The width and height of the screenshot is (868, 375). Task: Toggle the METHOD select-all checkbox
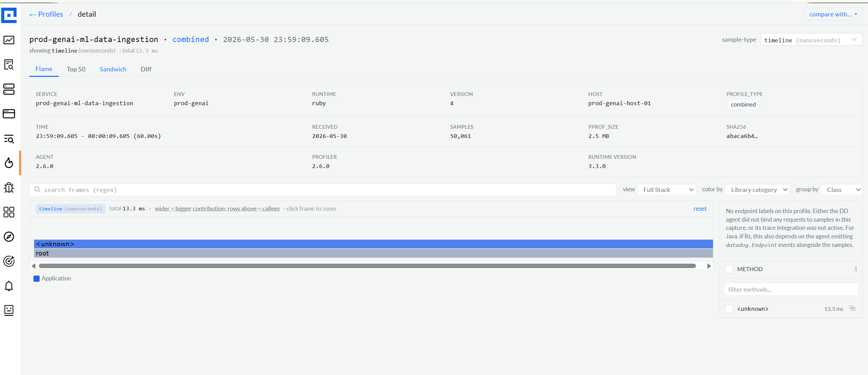[x=729, y=269]
